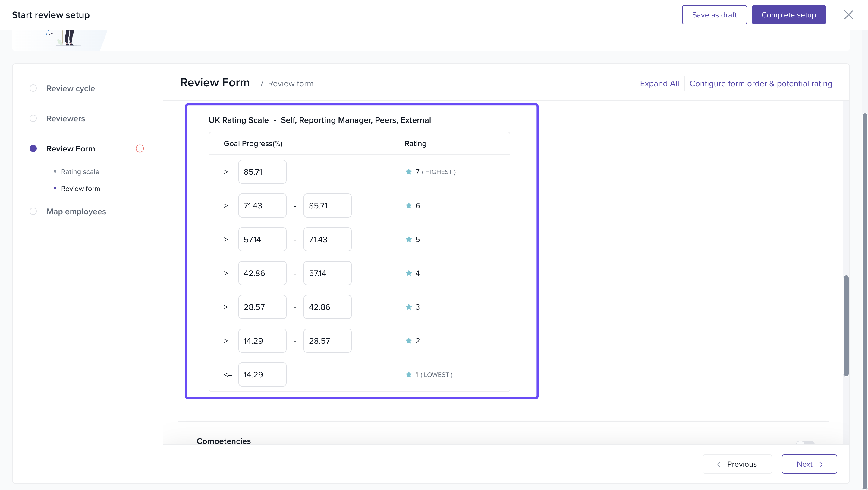Click the 71.43 lower bound field for rating 6
This screenshot has height=490, width=868.
pos(262,205)
